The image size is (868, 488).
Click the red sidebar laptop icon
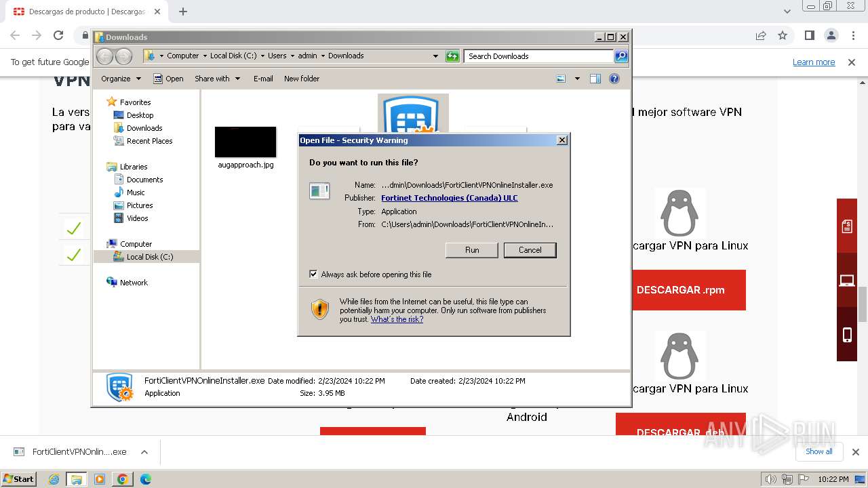[847, 281]
